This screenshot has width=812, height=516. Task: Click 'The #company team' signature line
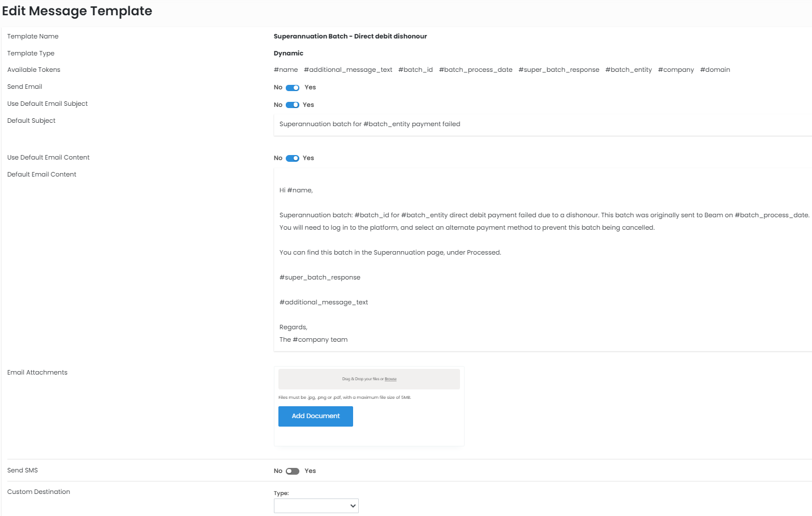coord(313,340)
